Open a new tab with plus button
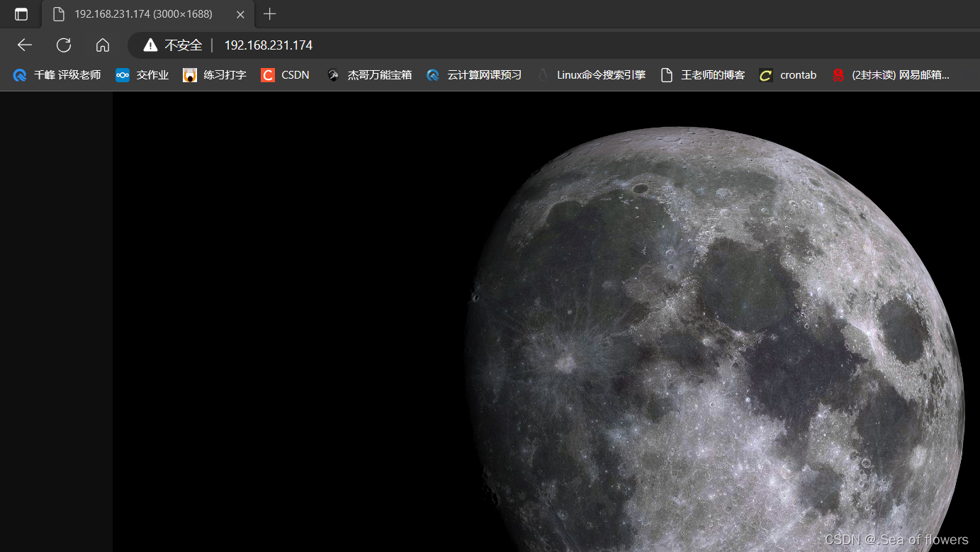980x552 pixels. (269, 14)
